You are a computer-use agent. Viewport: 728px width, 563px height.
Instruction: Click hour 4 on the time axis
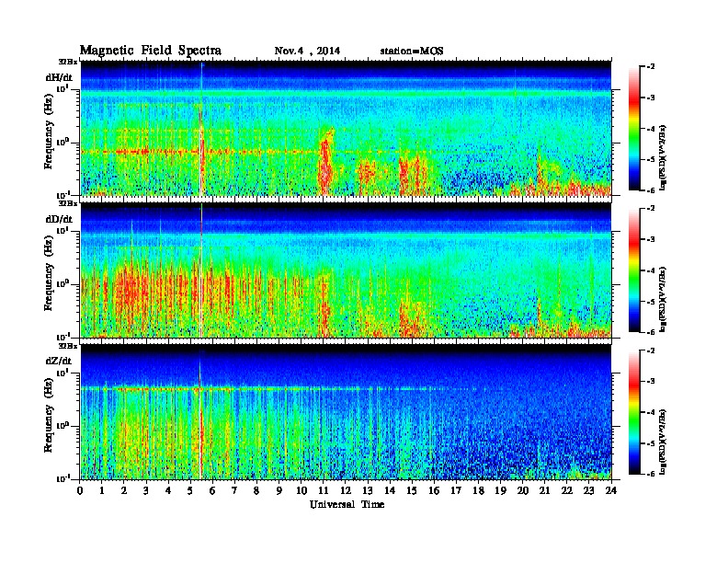(169, 490)
